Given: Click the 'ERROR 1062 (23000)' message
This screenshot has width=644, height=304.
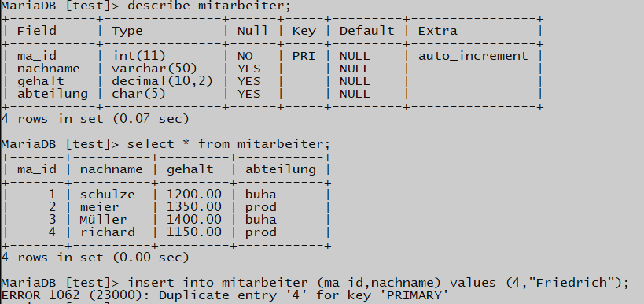Looking at the screenshot, I should pyautogui.click(x=75, y=296).
